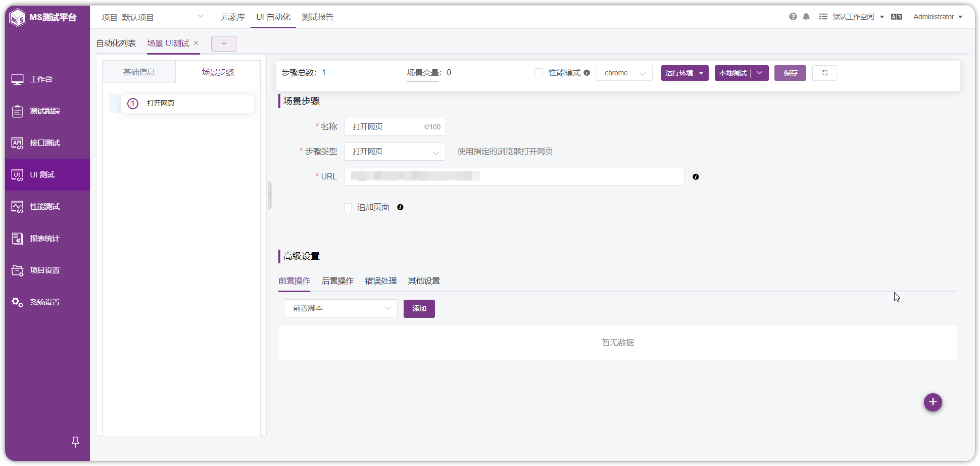Expand the 前置脚本 dropdown
980x466 pixels.
340,308
